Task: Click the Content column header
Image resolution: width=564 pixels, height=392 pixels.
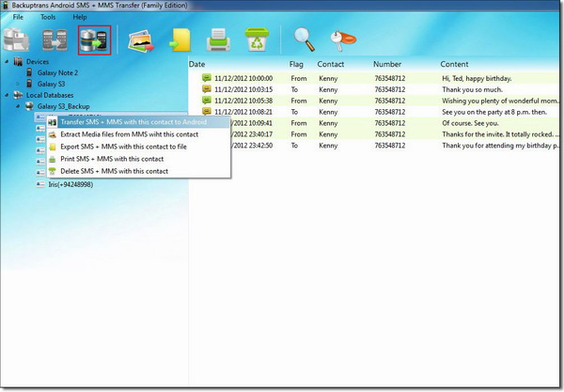Action: click(x=454, y=64)
